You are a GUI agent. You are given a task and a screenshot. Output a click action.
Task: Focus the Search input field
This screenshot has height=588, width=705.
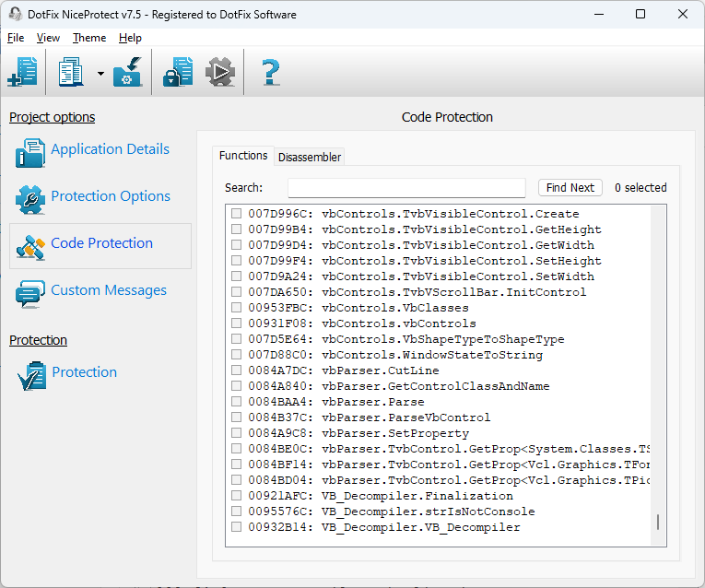[x=406, y=187]
